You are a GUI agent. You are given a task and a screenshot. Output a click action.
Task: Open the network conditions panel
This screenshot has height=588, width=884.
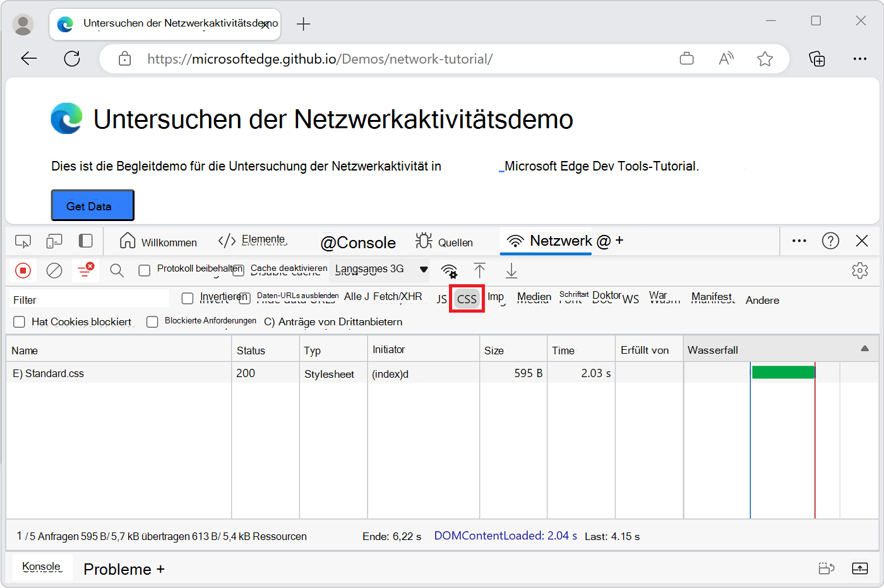[449, 270]
